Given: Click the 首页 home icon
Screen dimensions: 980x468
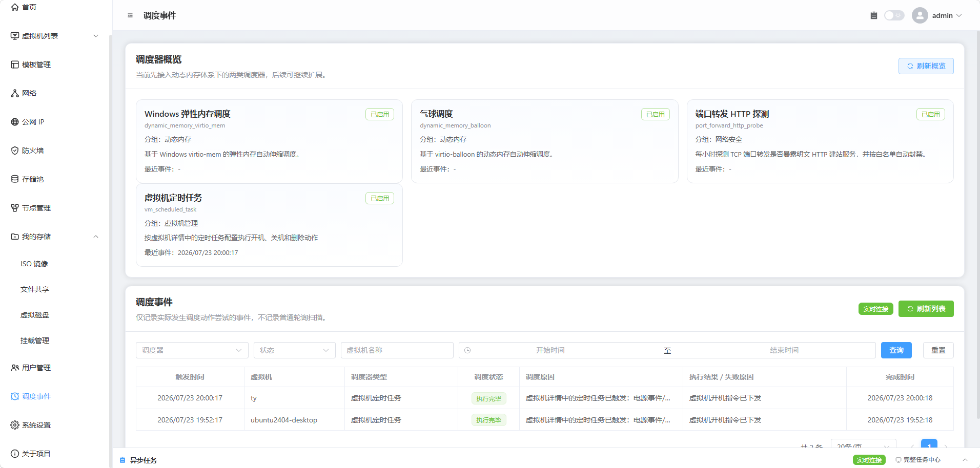Looking at the screenshot, I should tap(15, 7).
